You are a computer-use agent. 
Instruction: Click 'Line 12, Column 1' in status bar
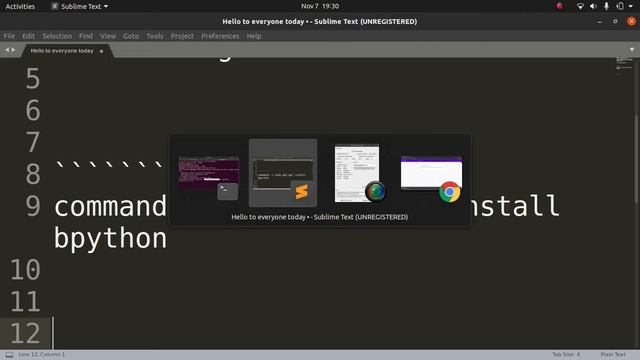(42, 354)
